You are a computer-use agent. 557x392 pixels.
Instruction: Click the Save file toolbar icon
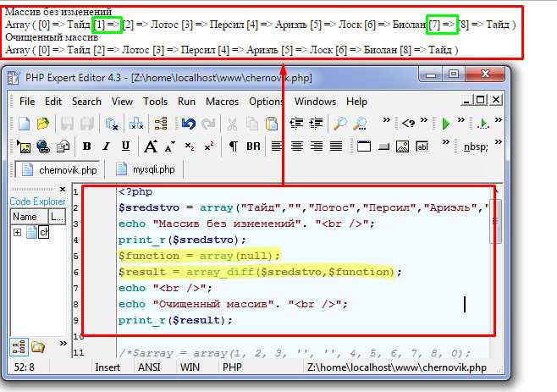point(67,124)
